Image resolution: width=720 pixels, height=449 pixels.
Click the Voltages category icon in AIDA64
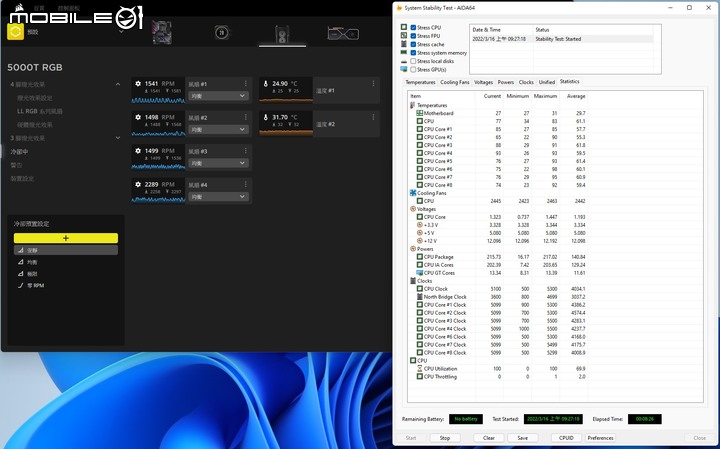coord(412,209)
